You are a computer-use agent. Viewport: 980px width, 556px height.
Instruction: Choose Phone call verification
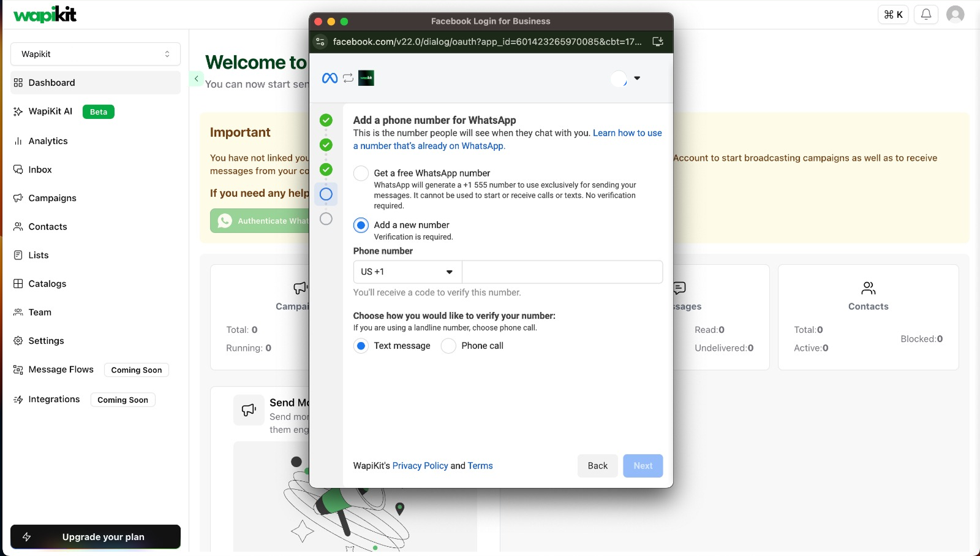pos(448,346)
